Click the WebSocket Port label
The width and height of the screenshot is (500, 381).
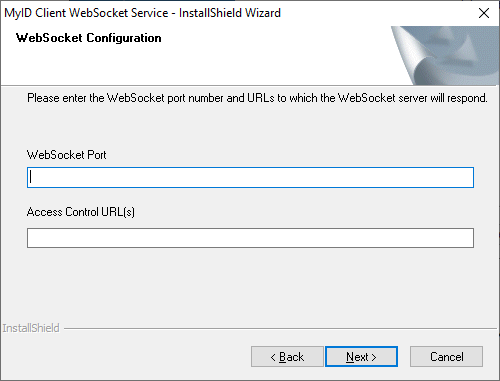pyautogui.click(x=67, y=155)
